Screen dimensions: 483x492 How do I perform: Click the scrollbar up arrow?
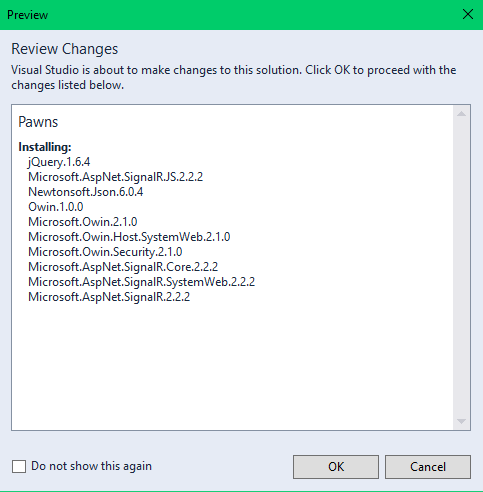click(461, 114)
